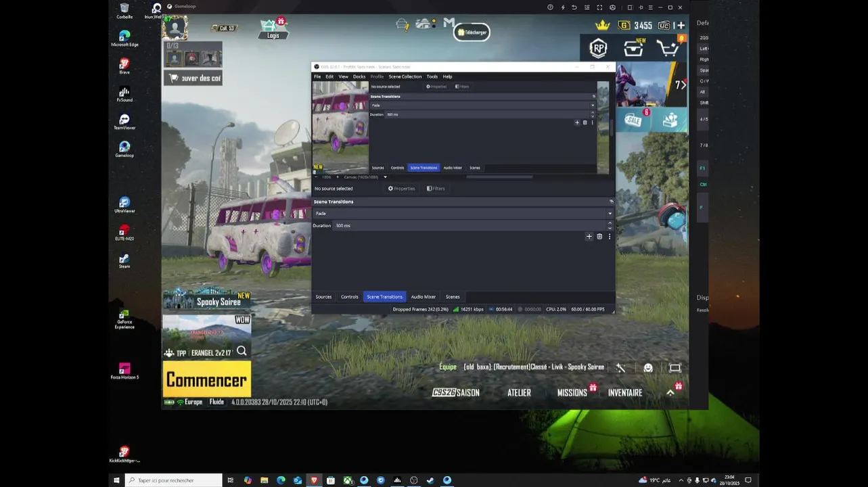Viewport: 868px width, 487px height.
Task: Click the fullscreen frame icon in the game chat bar
Action: pyautogui.click(x=675, y=368)
